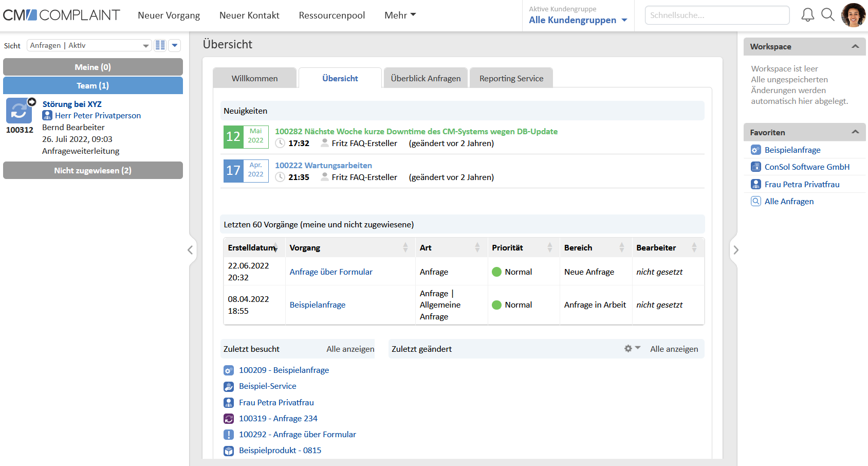Click the person icon beside Frau Petra Privatfrau in Zuletzt besucht
The height and width of the screenshot is (466, 868).
click(229, 403)
